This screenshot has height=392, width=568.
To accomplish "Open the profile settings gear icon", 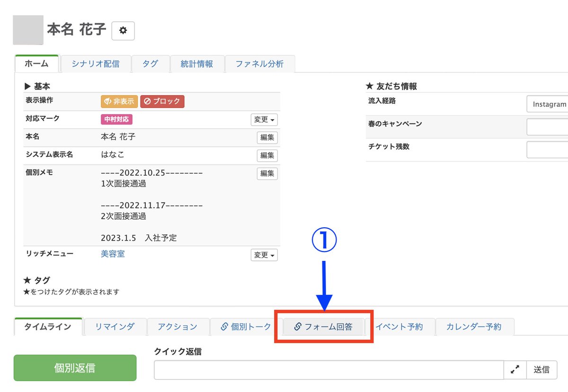I will [x=123, y=30].
